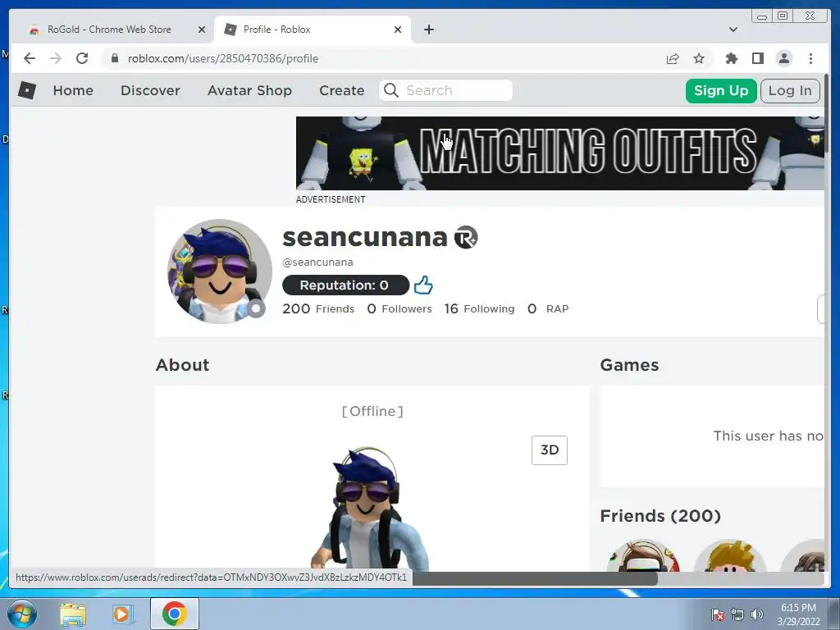Click into the Roblox Search field
Screen dimensions: 840x630
tap(445, 90)
